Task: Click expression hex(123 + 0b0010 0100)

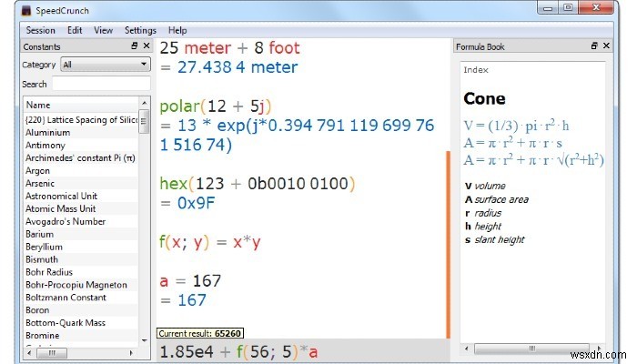Action: pyautogui.click(x=258, y=184)
